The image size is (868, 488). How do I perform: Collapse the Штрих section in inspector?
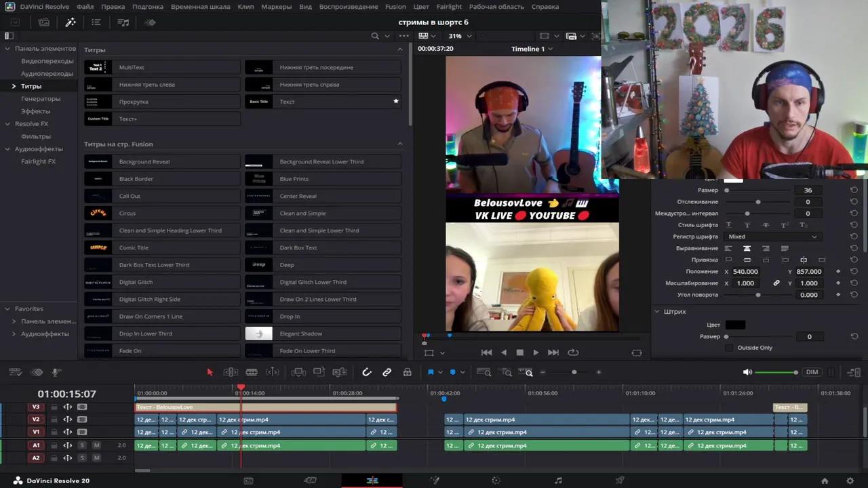[x=656, y=312]
